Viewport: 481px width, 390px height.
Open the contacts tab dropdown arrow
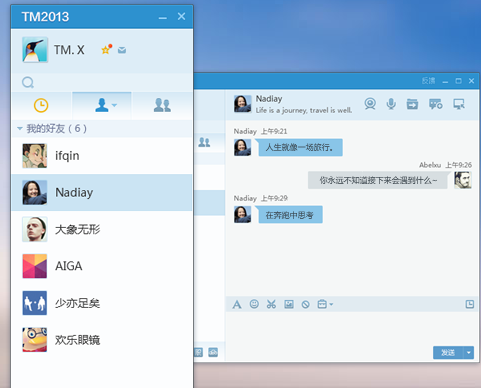coord(114,105)
